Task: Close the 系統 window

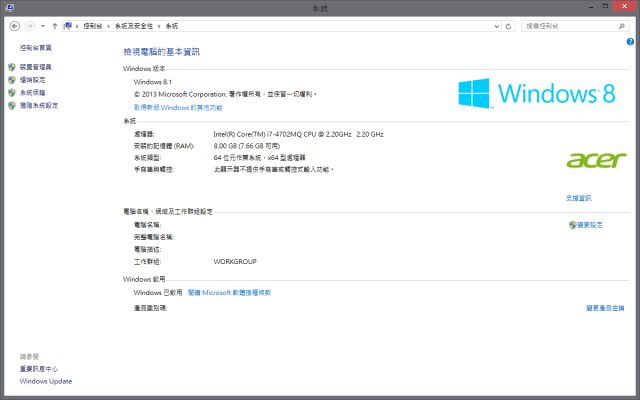Action: coord(624,6)
